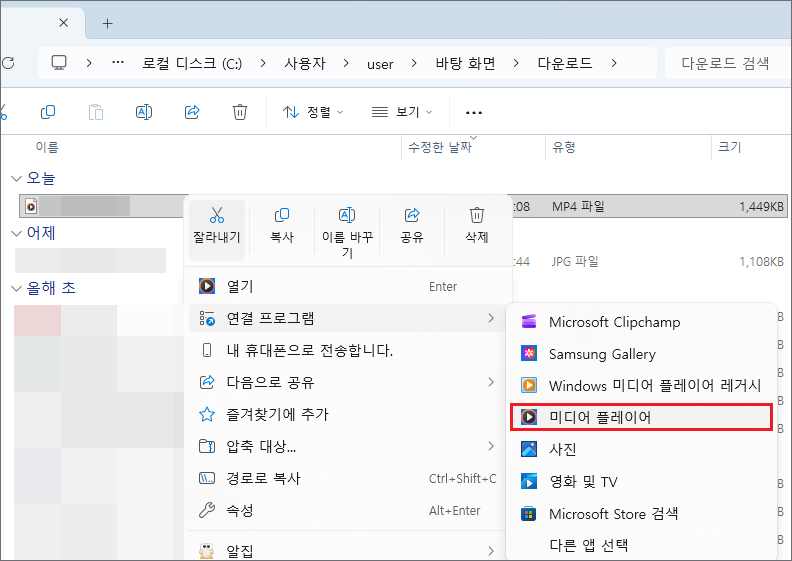This screenshot has width=792, height=561.
Task: Open file with Microsoft Clipchamp
Action: (x=613, y=323)
